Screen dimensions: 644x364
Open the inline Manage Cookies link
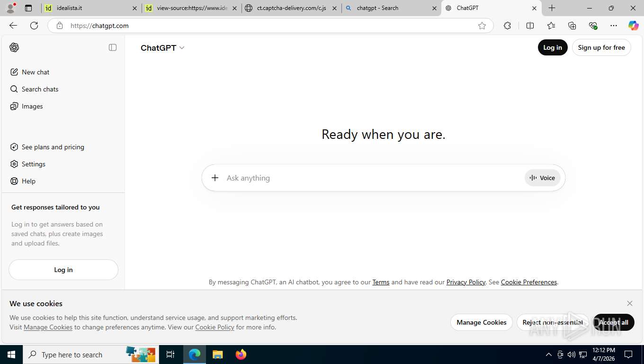pos(48,327)
